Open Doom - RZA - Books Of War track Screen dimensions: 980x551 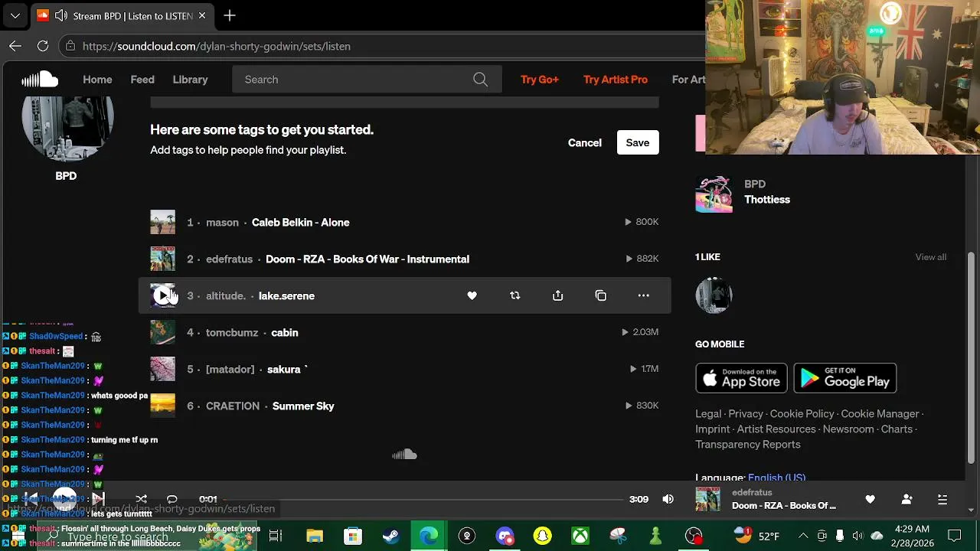pyautogui.click(x=367, y=259)
